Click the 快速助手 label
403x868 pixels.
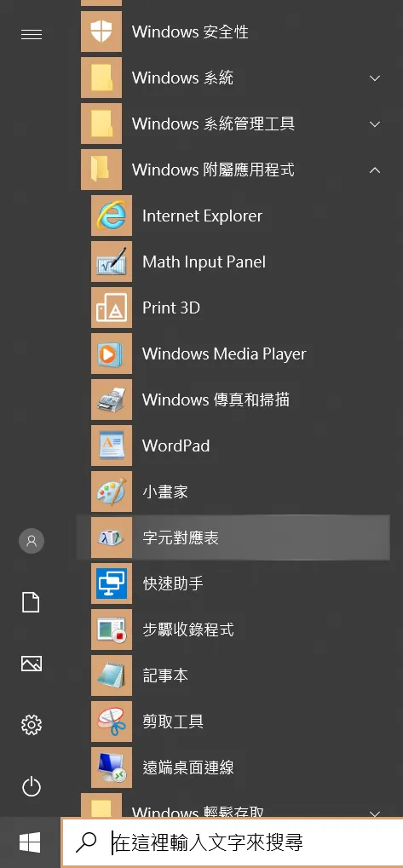click(173, 583)
